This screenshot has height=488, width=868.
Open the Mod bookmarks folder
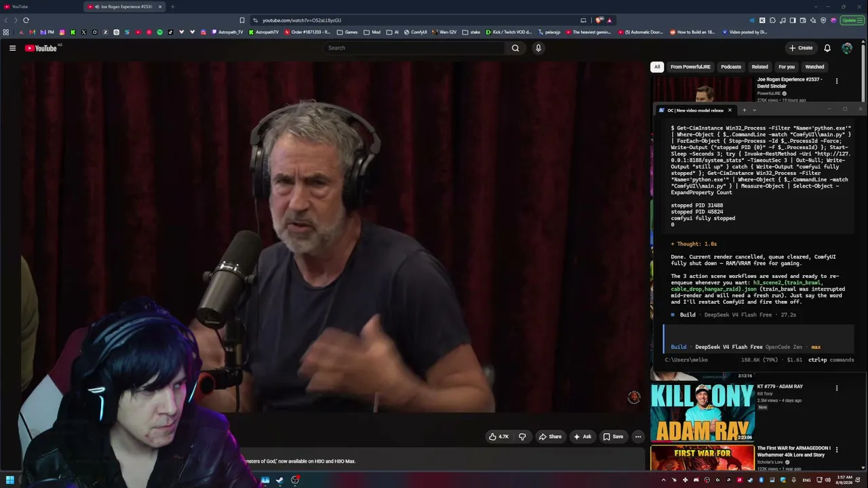pyautogui.click(x=372, y=32)
